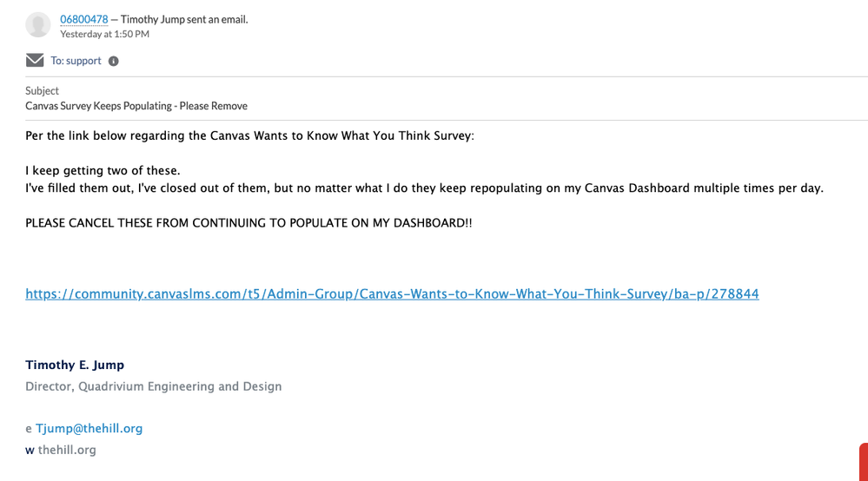Viewport: 868px width, 481px height.
Task: Click the Tjump@thehill.org email address
Action: coord(89,428)
